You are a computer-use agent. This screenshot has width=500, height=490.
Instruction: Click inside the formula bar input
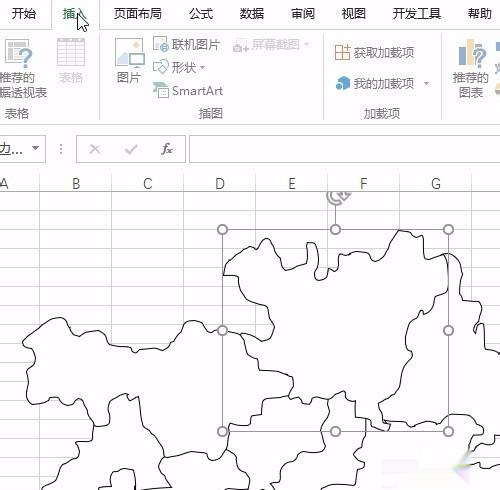point(345,149)
